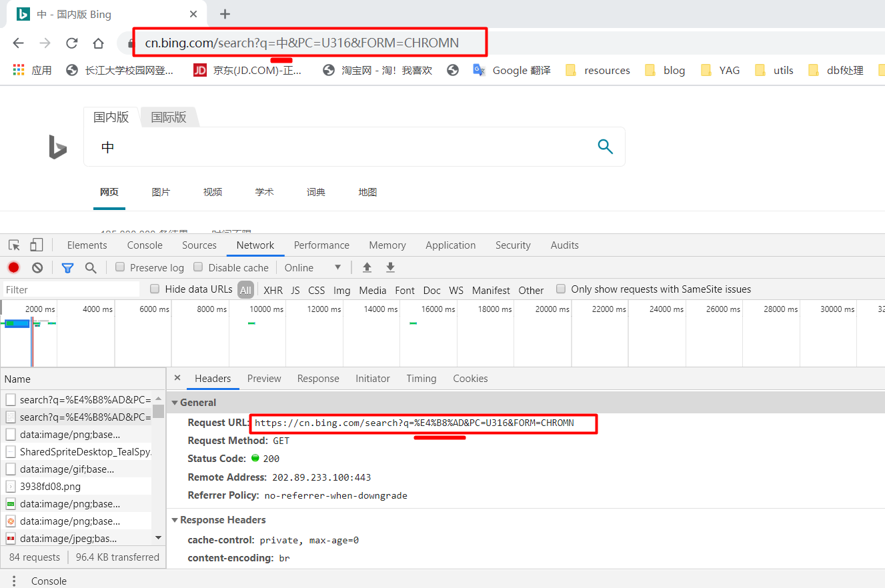Switch to the Security panel
The image size is (885, 588).
tap(513, 245)
